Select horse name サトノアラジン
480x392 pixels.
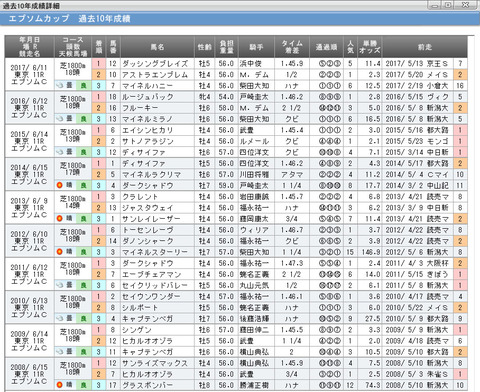click(148, 141)
